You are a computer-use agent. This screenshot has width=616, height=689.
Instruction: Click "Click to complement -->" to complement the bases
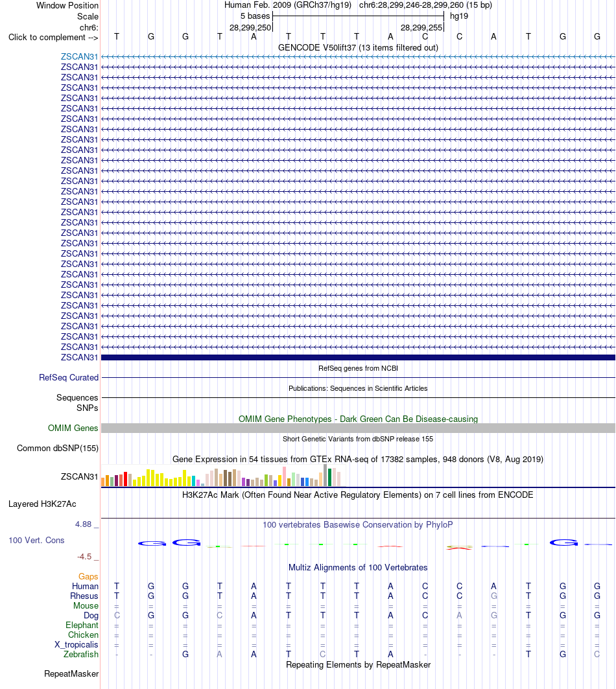(53, 38)
